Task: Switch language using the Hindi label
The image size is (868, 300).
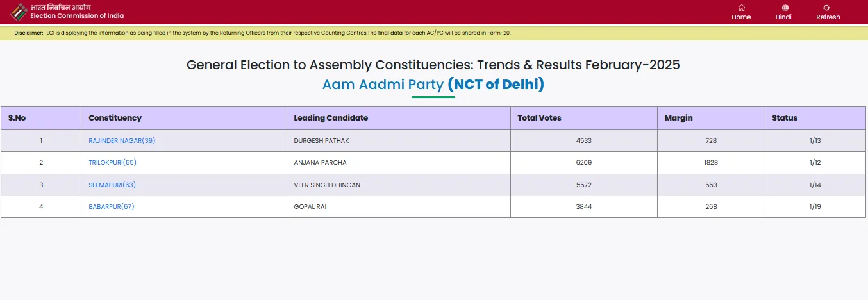Action: point(783,17)
